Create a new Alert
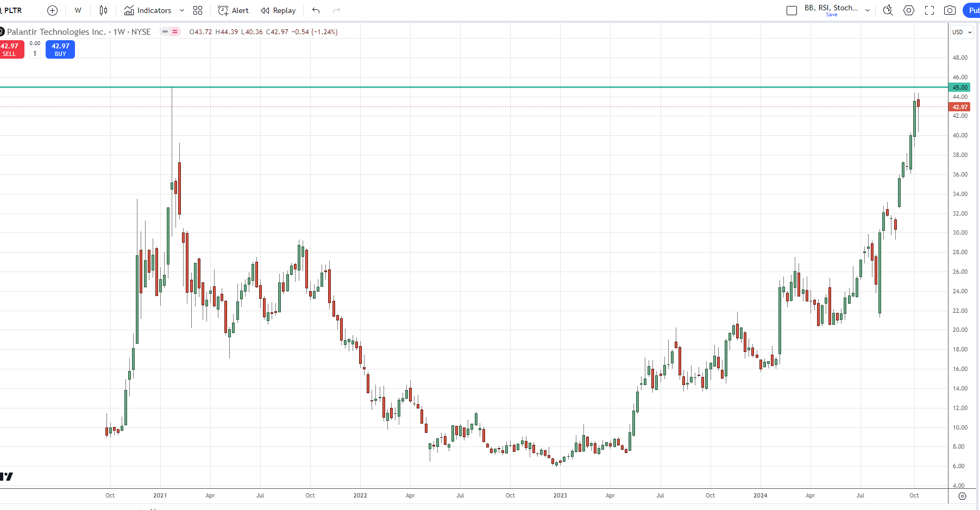The width and height of the screenshot is (980, 510). [233, 10]
